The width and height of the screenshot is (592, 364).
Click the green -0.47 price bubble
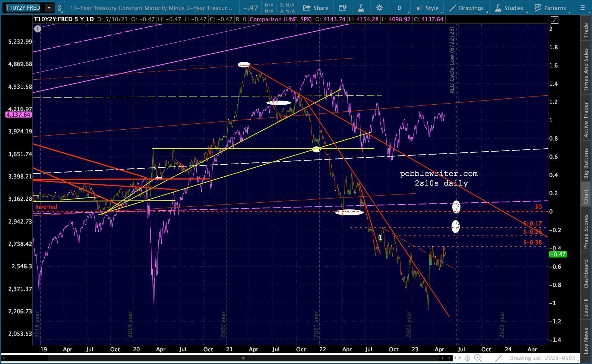click(558, 254)
